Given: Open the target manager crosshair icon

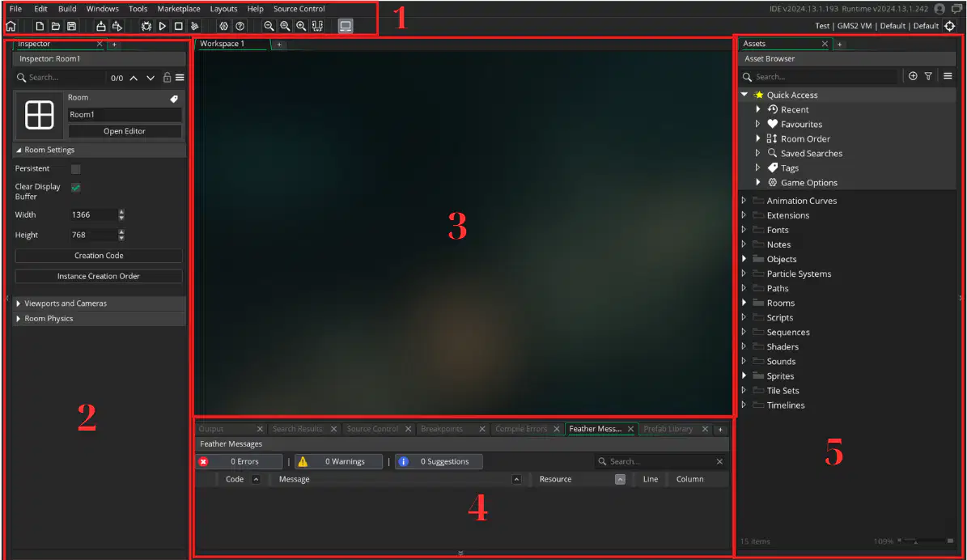Looking at the screenshot, I should pyautogui.click(x=950, y=26).
